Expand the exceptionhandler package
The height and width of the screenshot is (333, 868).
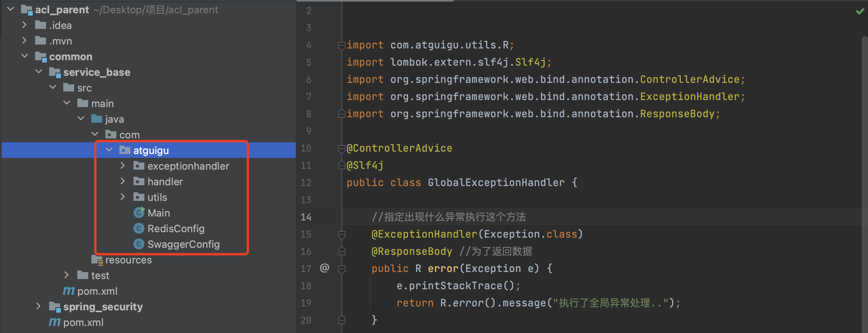point(123,166)
